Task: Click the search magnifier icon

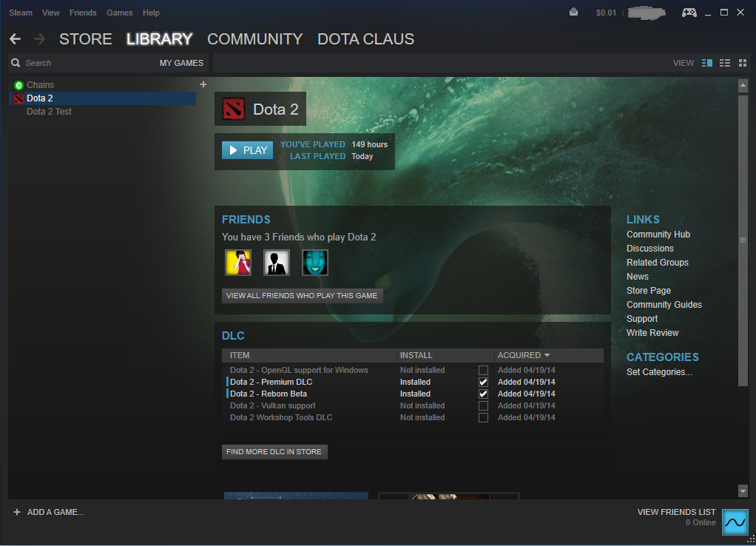Action: coord(16,63)
